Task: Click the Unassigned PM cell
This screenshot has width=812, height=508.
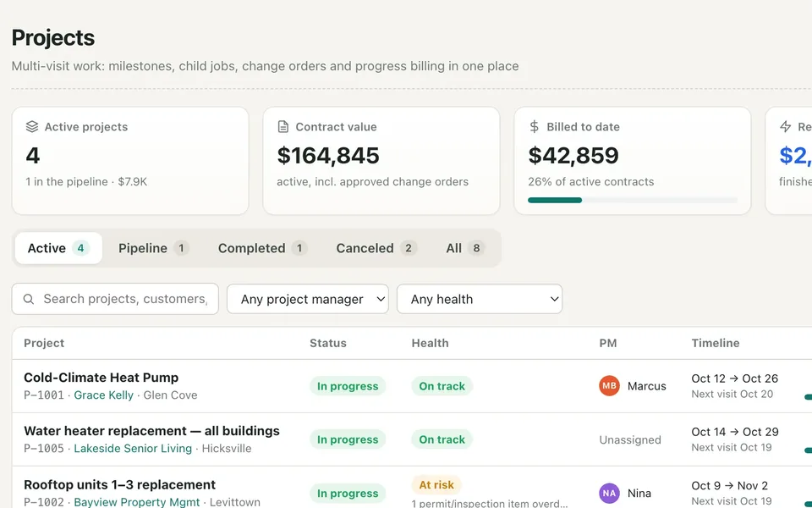Action: [x=629, y=439]
